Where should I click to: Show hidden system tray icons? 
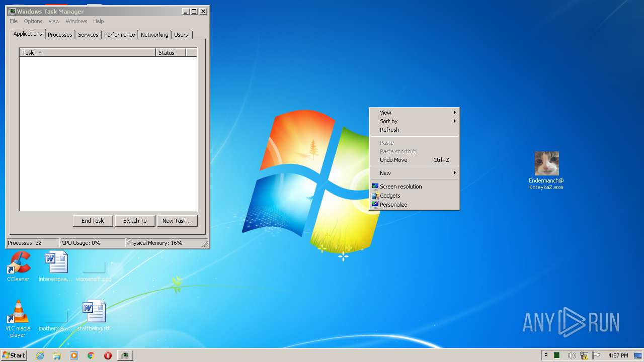pos(546,355)
